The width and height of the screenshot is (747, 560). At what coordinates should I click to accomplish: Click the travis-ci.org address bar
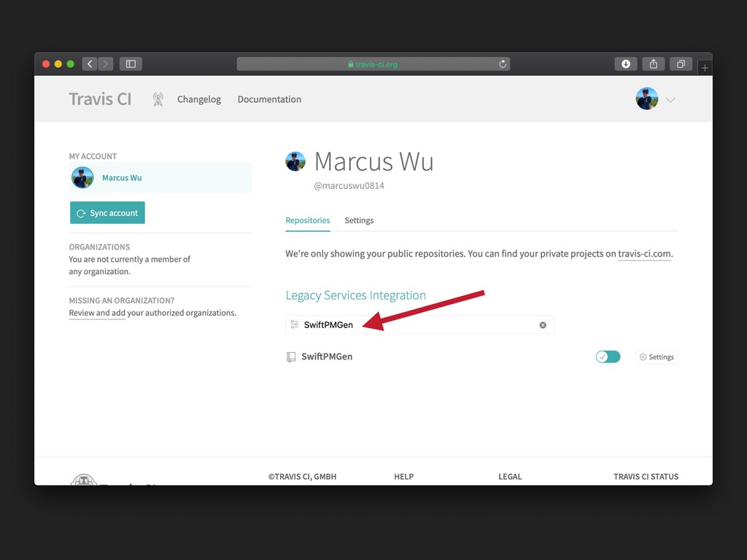tap(373, 64)
